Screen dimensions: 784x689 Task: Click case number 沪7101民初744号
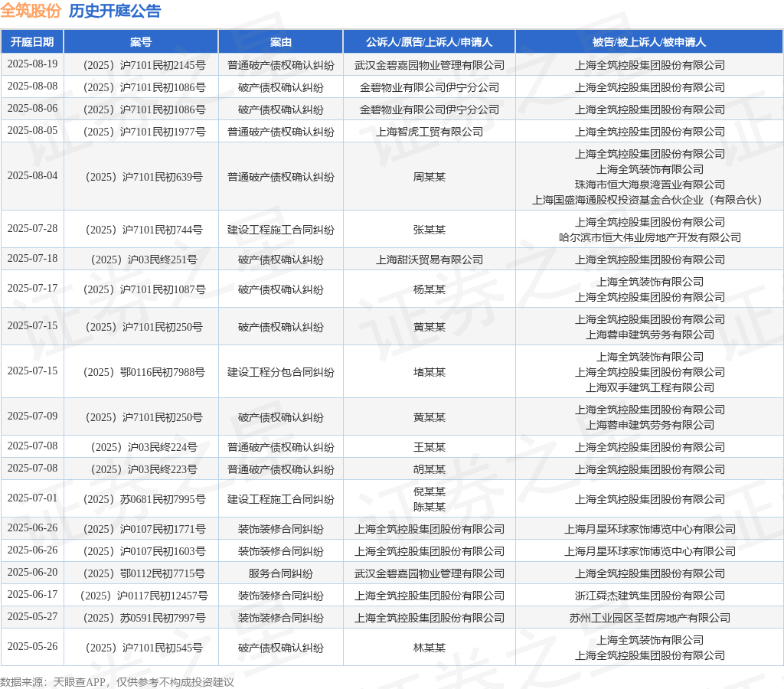pos(145,230)
